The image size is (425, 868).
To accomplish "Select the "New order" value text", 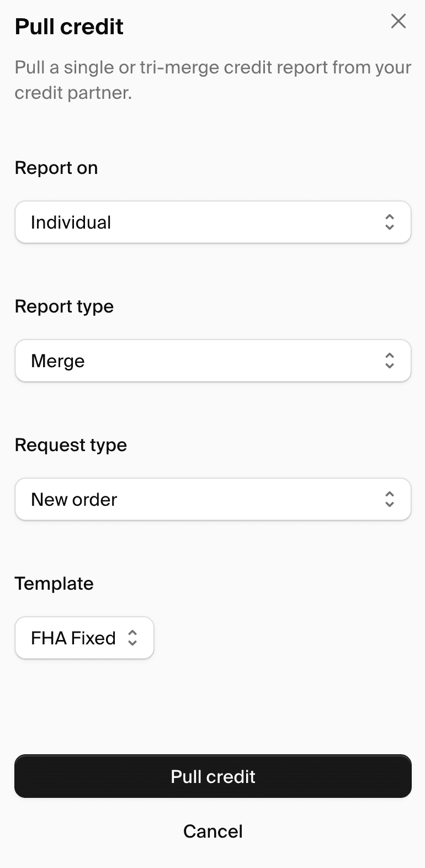I will (74, 500).
